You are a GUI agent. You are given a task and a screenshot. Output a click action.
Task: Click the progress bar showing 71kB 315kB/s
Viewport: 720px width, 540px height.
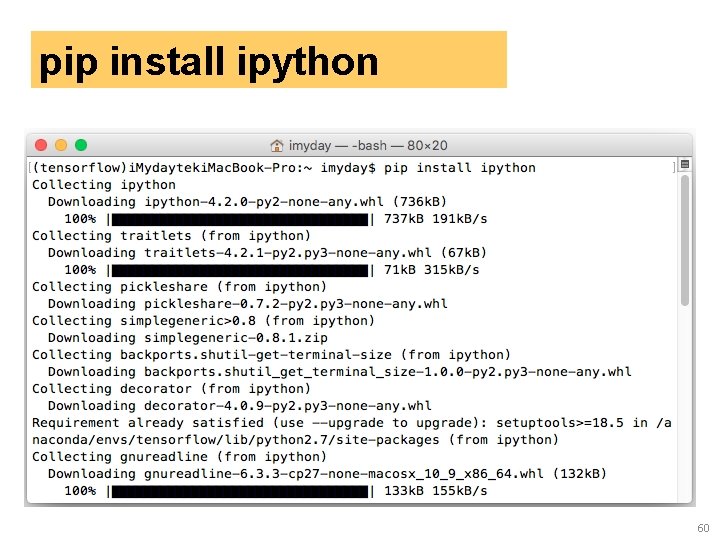click(x=240, y=270)
